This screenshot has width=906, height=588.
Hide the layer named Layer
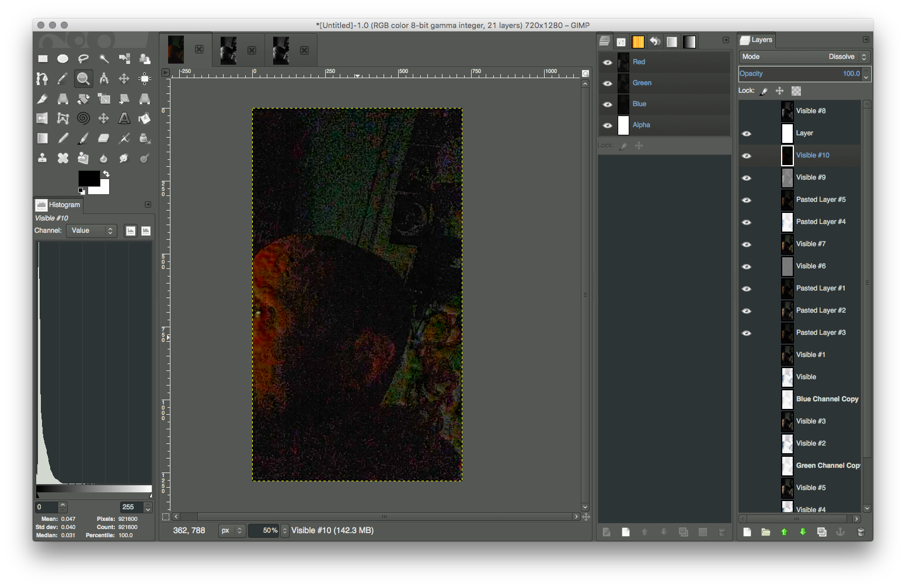(x=747, y=134)
